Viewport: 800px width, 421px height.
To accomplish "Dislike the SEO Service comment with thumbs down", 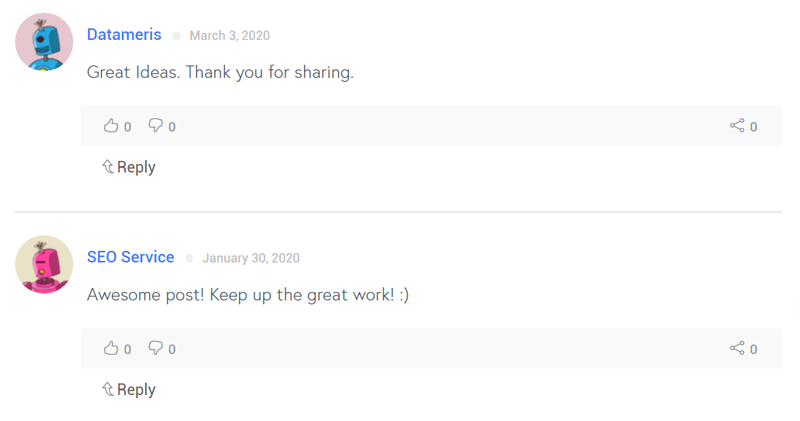I will (156, 348).
